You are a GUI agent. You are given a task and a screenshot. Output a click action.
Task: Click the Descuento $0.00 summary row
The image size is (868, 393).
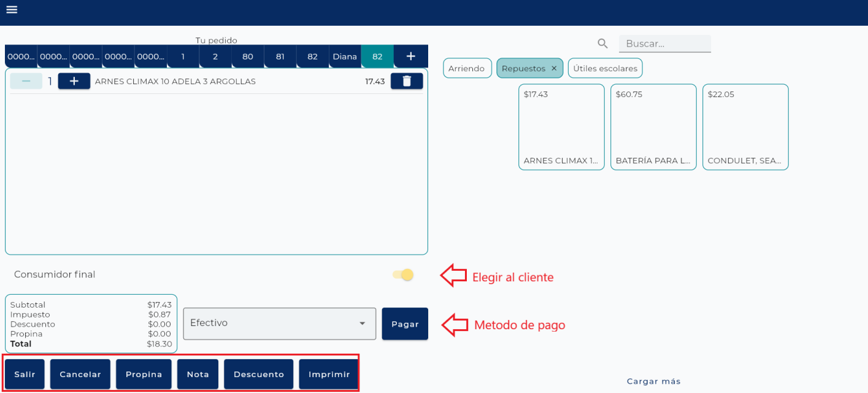click(x=91, y=324)
